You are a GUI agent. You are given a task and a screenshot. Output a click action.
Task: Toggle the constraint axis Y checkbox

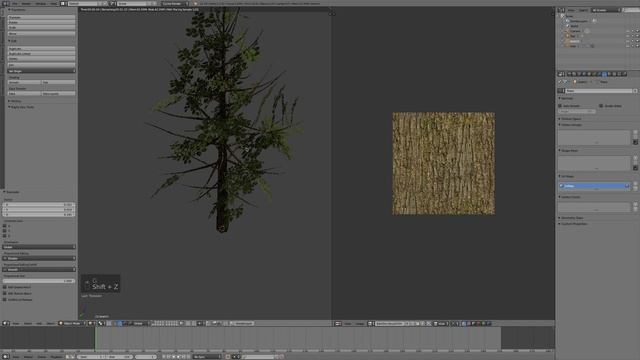point(4,231)
